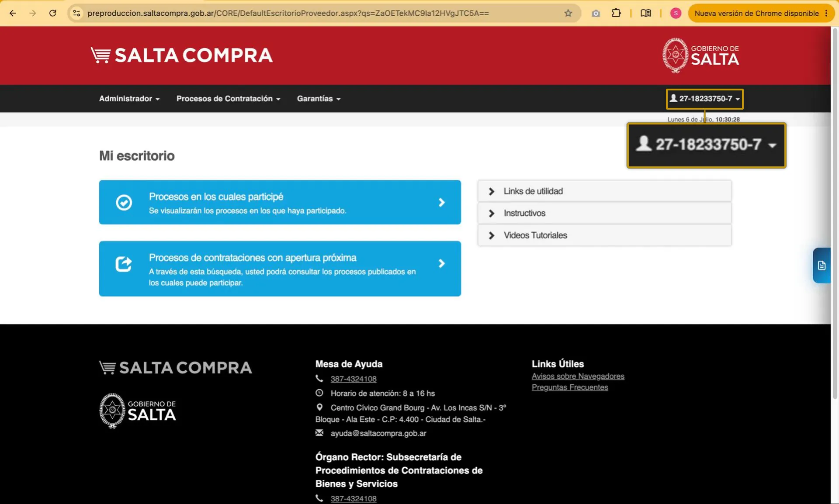Expand the Instructivos section
Image resolution: width=839 pixels, height=504 pixels.
click(x=604, y=213)
